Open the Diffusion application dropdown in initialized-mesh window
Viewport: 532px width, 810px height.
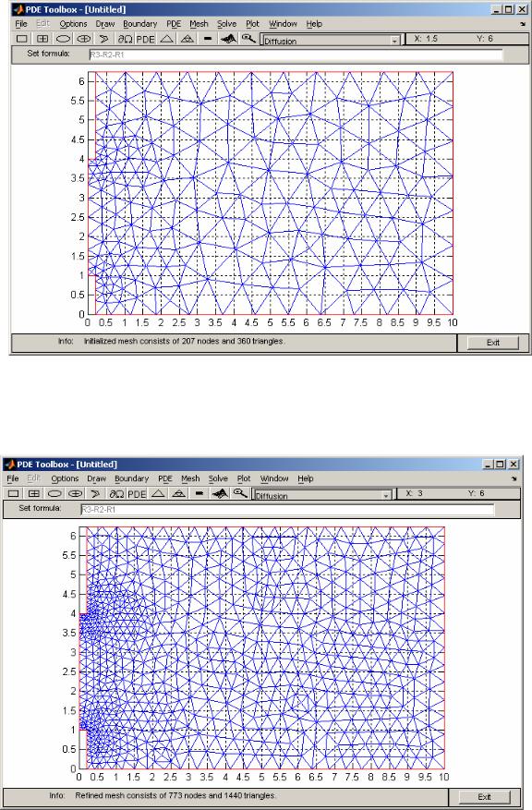[x=331, y=41]
